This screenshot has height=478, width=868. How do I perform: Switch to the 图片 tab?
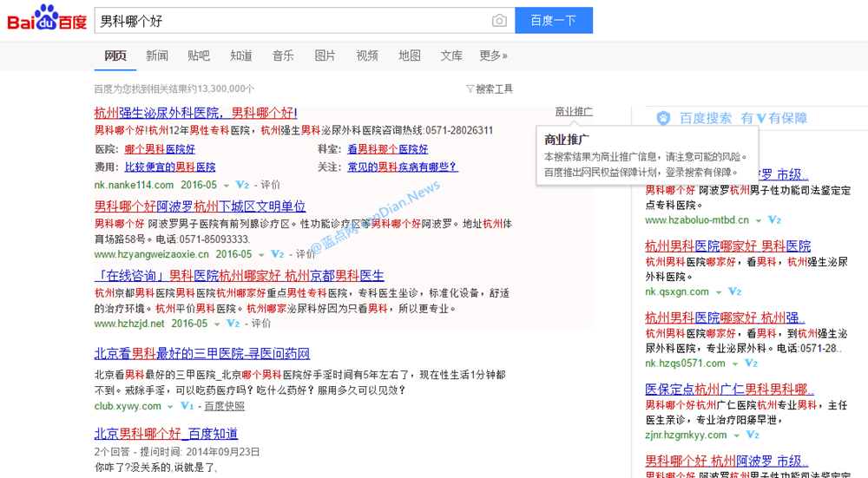click(x=325, y=56)
